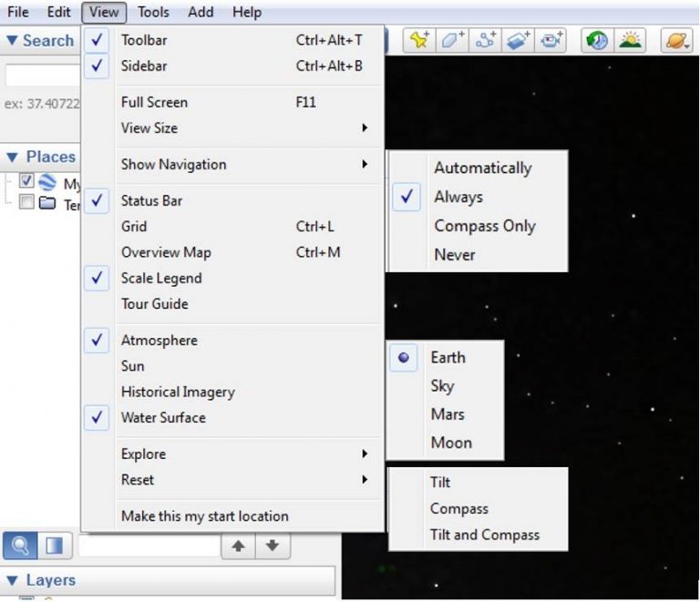The height and width of the screenshot is (602, 700).
Task: Click the search text input field
Action: tap(44, 76)
